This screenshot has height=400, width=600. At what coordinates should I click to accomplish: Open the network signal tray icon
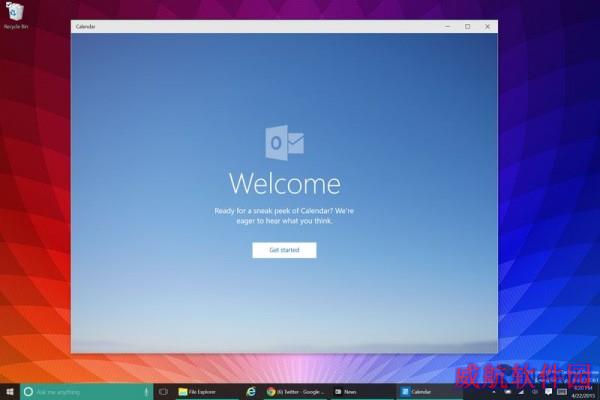point(521,392)
